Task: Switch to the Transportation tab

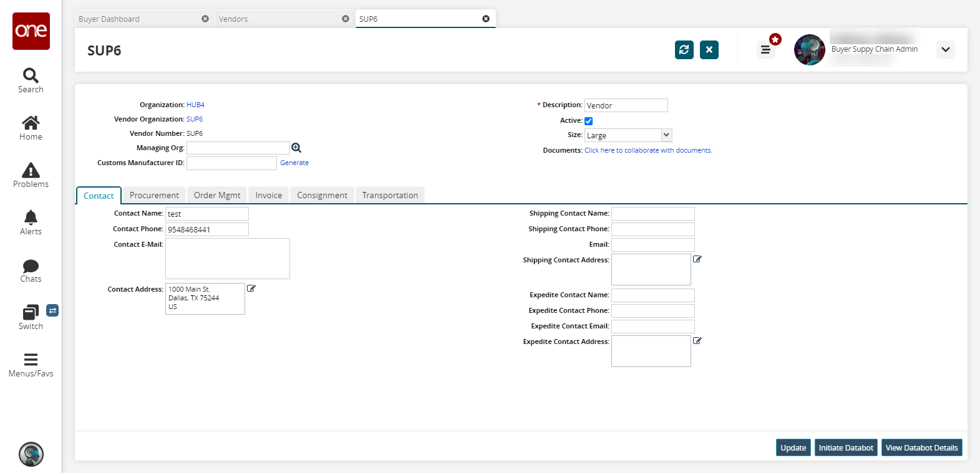Action: [390, 195]
